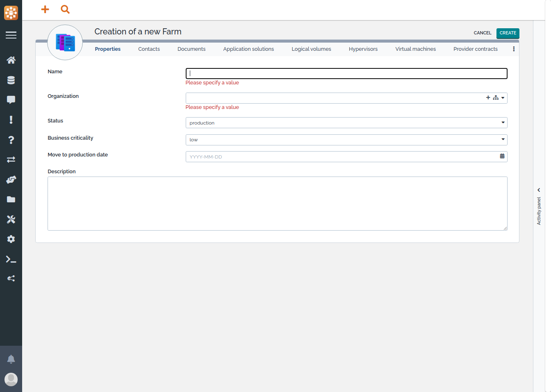Open the database stack icon in sidebar
551x392 pixels.
pyautogui.click(x=11, y=80)
